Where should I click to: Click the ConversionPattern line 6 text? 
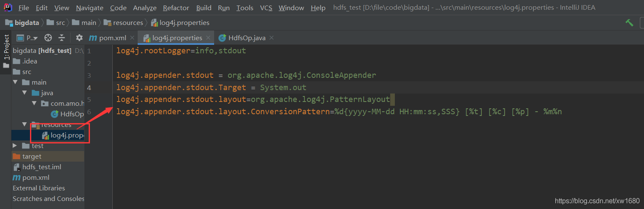point(339,112)
